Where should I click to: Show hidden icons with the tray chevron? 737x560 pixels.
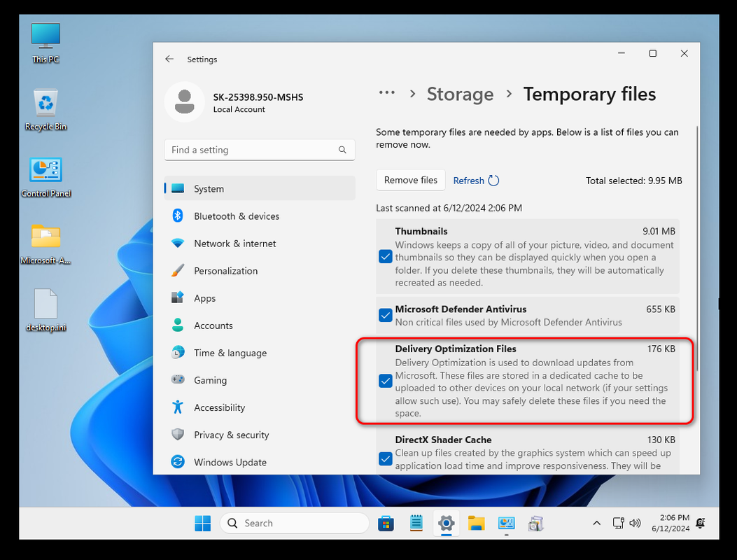click(x=596, y=524)
